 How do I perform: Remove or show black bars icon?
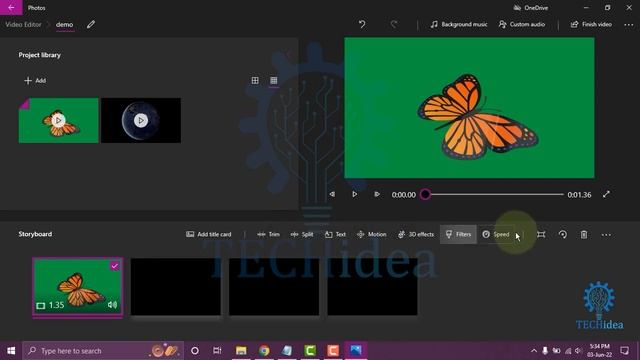(541, 234)
